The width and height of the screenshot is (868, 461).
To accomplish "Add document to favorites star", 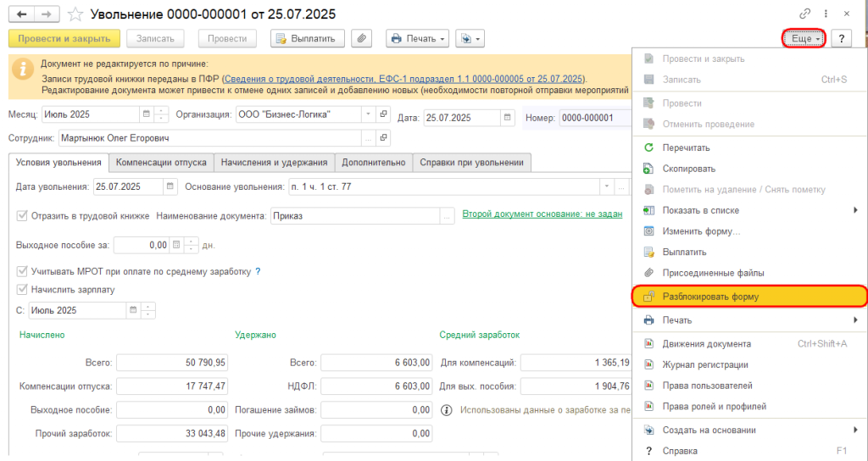I will pos(75,14).
